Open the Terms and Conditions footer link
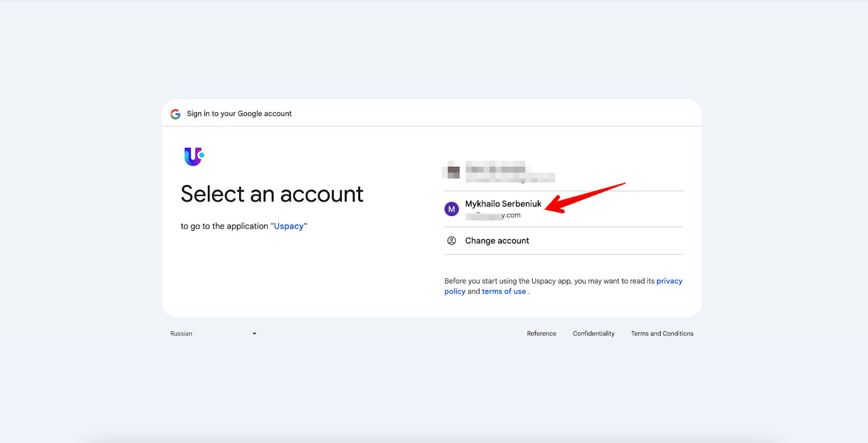868x443 pixels. coord(662,334)
